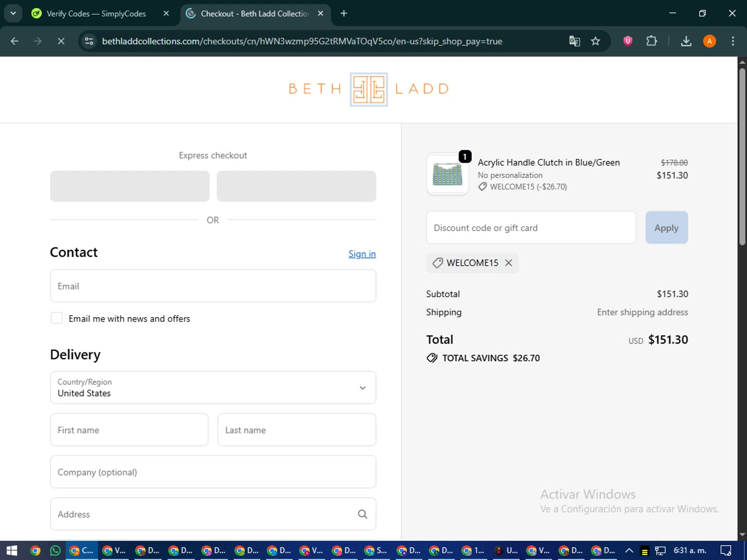Click the browser address bar URL
The height and width of the screenshot is (560, 747).
click(x=302, y=41)
